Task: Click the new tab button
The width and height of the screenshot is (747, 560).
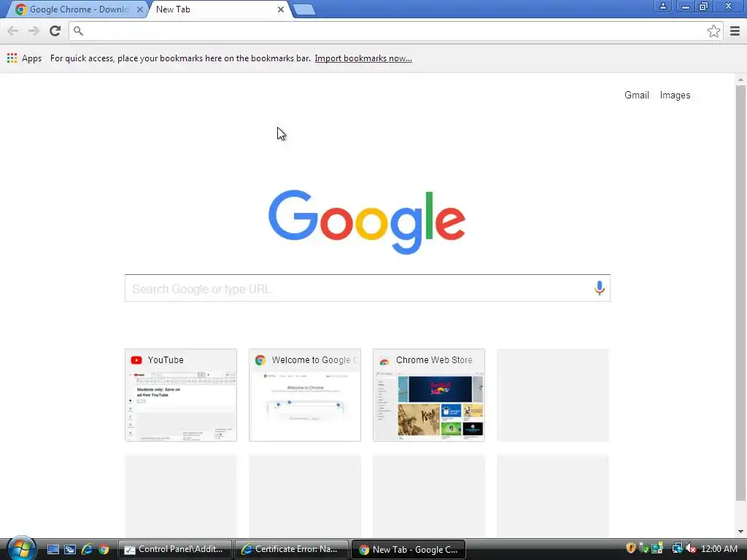Action: [x=304, y=9]
